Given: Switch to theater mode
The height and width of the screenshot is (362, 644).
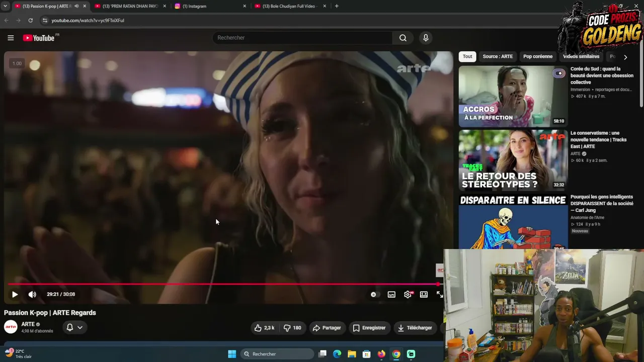Looking at the screenshot, I should click(x=424, y=295).
